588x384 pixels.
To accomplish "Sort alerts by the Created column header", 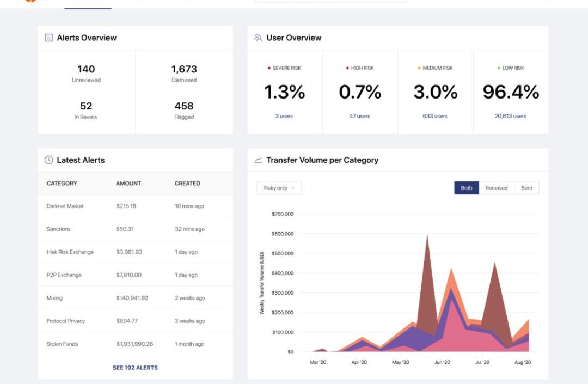I will pyautogui.click(x=187, y=184).
